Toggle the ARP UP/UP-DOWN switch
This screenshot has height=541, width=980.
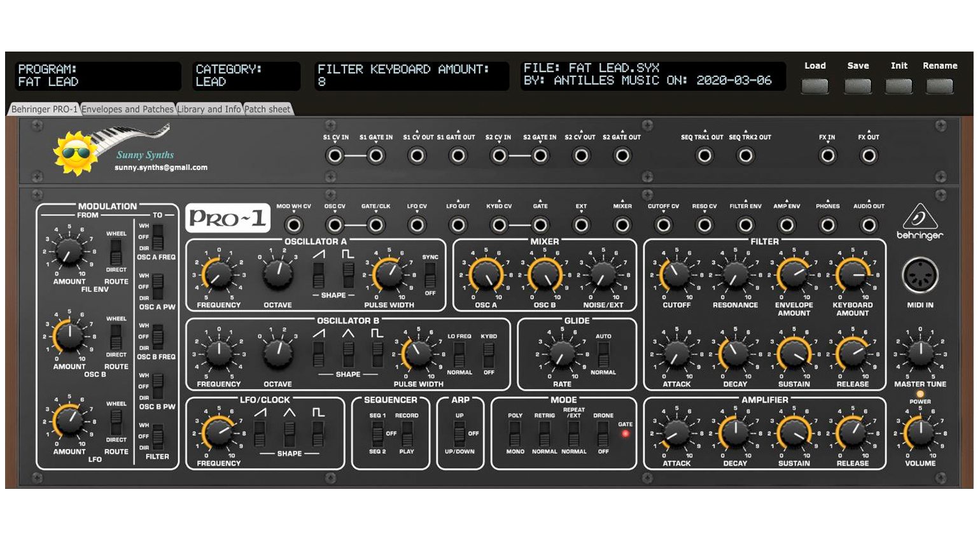pyautogui.click(x=459, y=433)
